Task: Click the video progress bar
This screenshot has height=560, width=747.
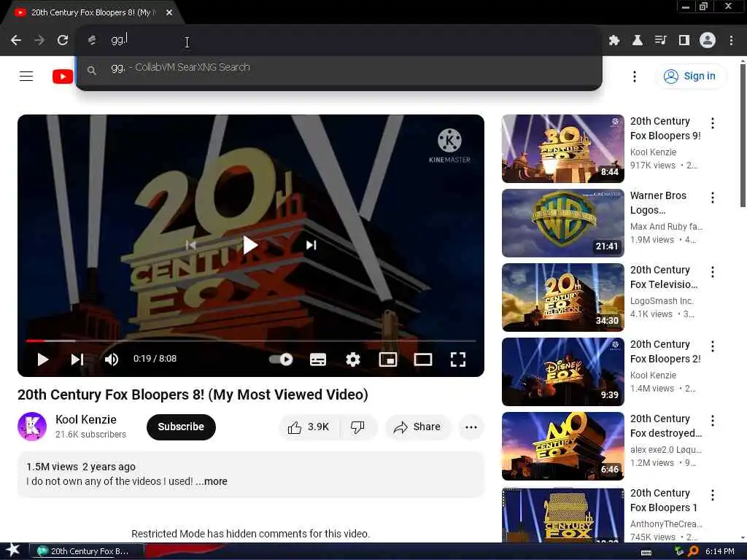Action: pyautogui.click(x=251, y=341)
